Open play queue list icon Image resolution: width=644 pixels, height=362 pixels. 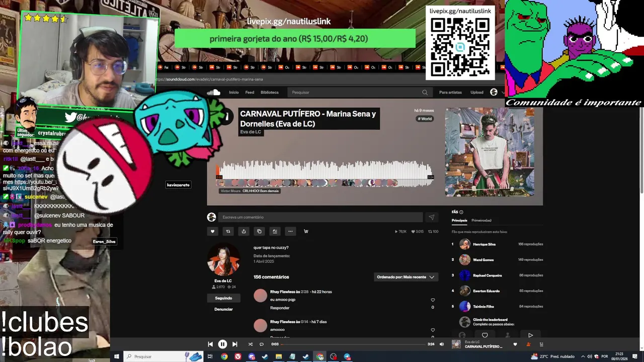(x=541, y=344)
